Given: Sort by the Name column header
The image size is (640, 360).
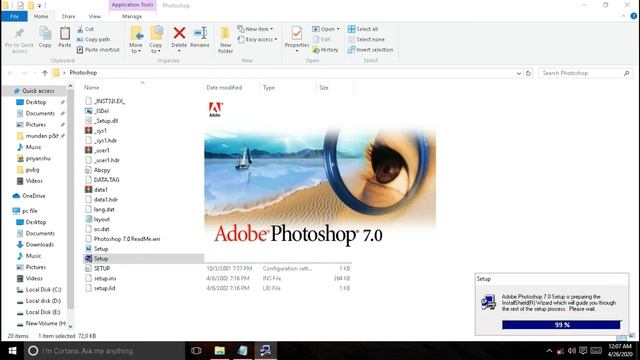Looking at the screenshot, I should coord(91,88).
